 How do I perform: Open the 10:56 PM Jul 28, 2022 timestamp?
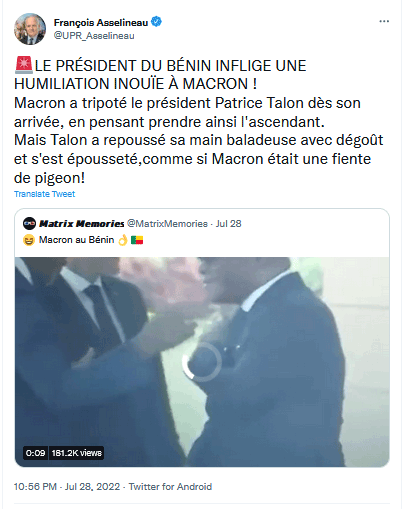(67, 487)
